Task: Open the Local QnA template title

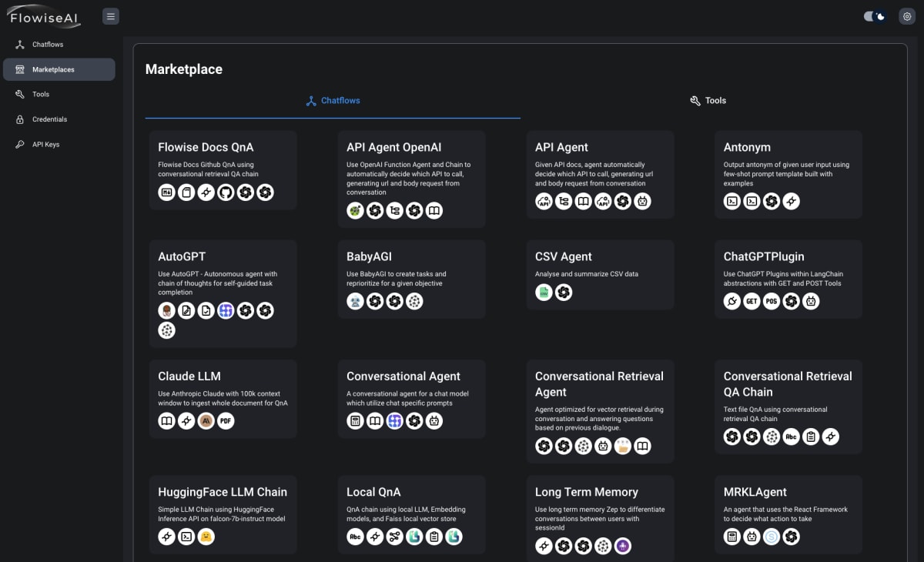Action: tap(373, 492)
